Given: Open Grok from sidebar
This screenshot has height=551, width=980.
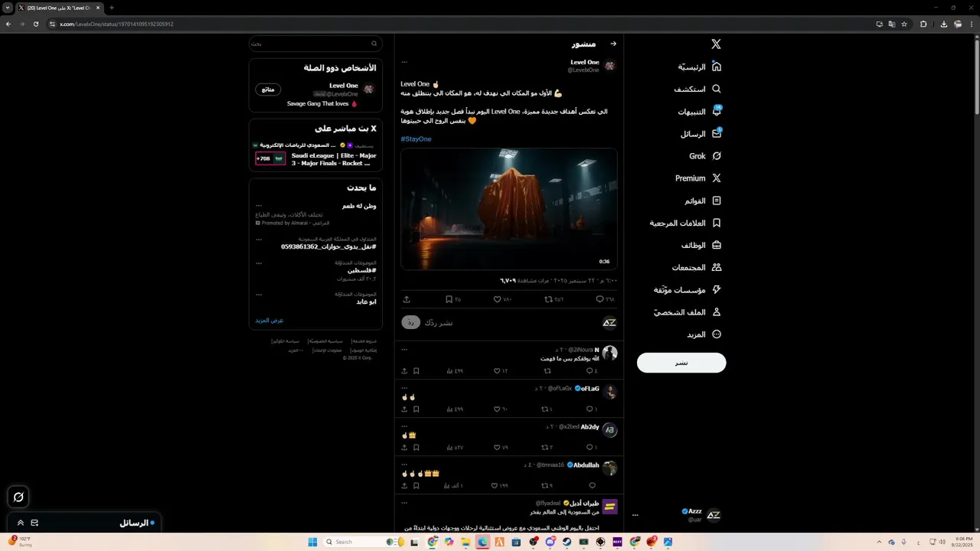Looking at the screenshot, I should click(x=705, y=155).
